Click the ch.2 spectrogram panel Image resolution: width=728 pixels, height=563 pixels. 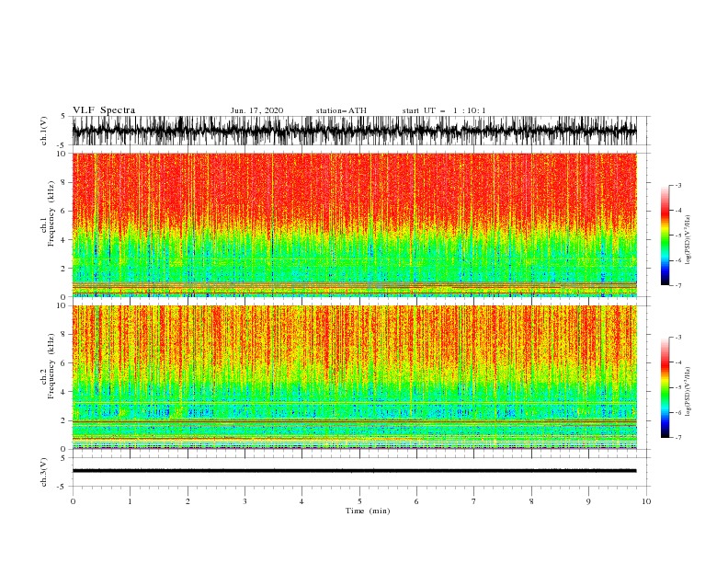point(355,377)
